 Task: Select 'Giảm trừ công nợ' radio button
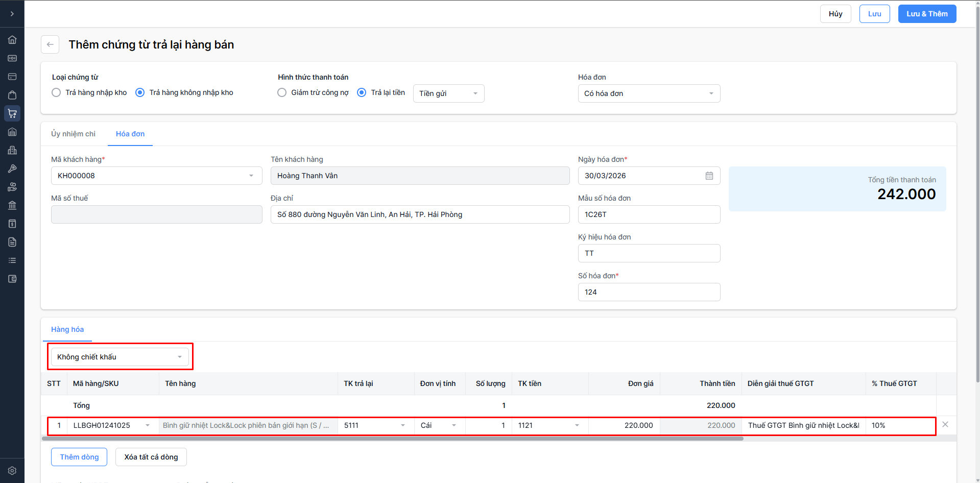click(282, 92)
